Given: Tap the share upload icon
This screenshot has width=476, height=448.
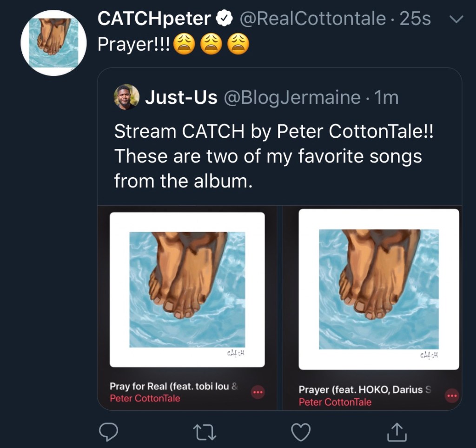Looking at the screenshot, I should pyautogui.click(x=397, y=433).
